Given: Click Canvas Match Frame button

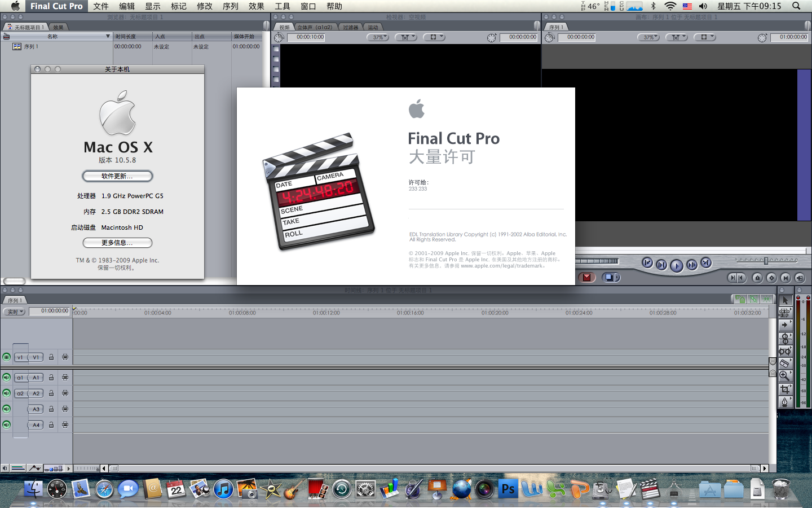Looking at the screenshot, I should click(x=800, y=278).
